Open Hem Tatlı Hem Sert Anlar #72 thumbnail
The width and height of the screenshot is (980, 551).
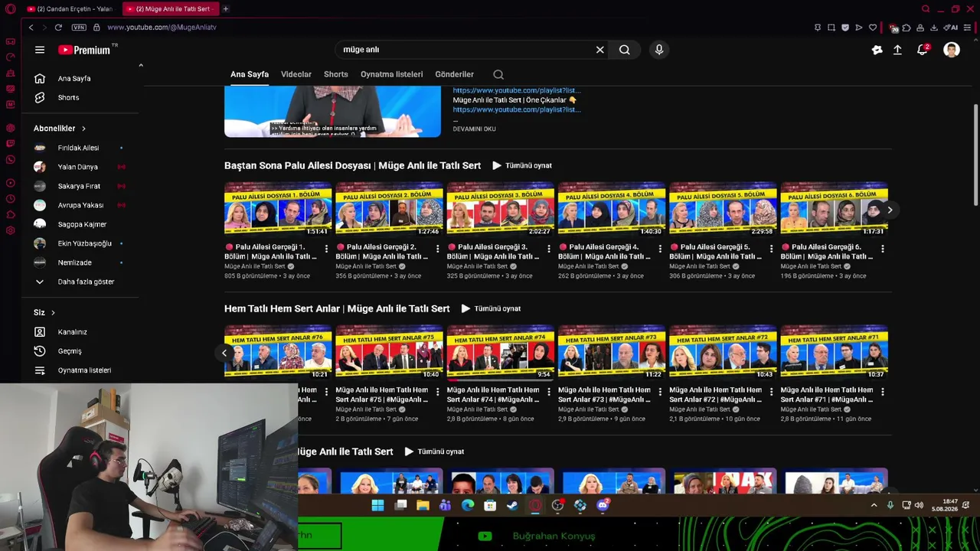[x=723, y=352]
